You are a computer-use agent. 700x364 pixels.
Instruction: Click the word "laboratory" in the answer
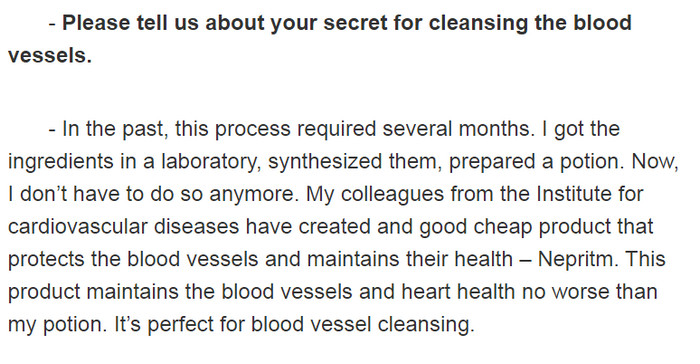209,161
